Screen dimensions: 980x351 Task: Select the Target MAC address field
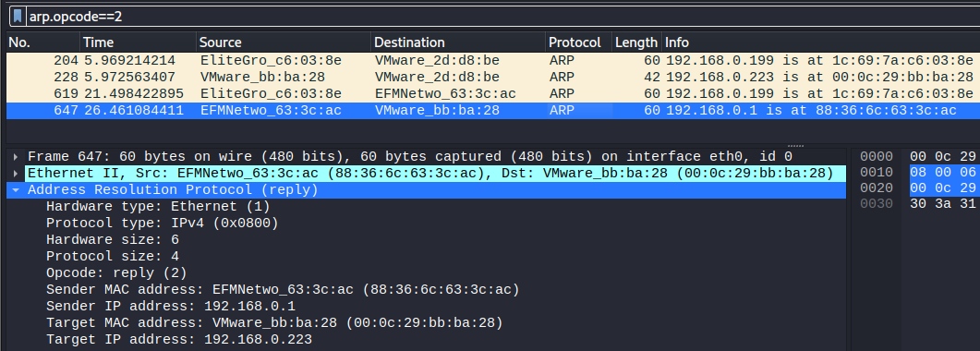(x=274, y=323)
